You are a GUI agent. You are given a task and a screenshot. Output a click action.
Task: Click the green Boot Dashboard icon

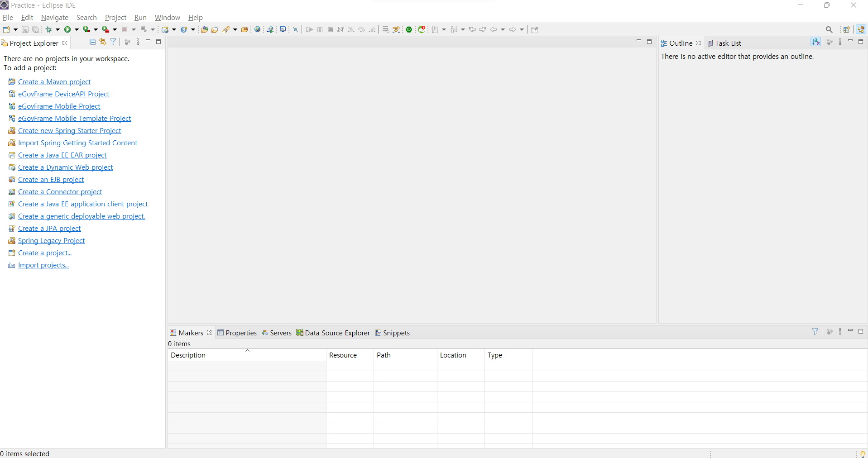coord(409,29)
